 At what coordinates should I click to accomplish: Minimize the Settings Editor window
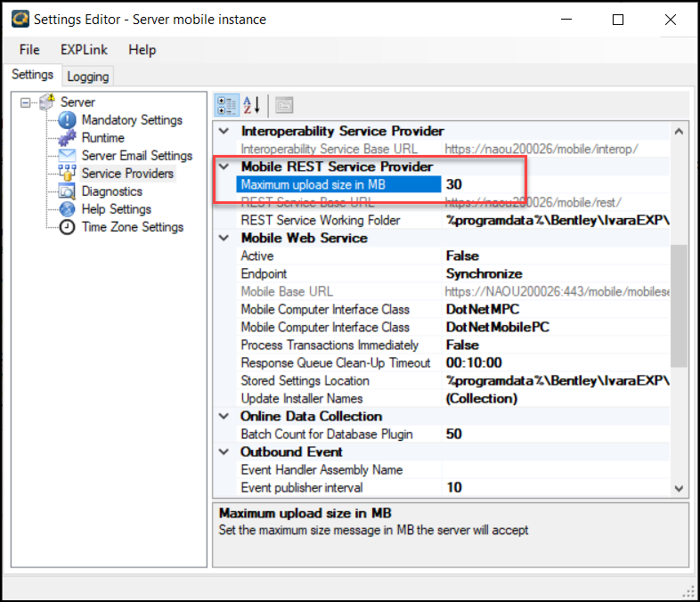(x=566, y=20)
